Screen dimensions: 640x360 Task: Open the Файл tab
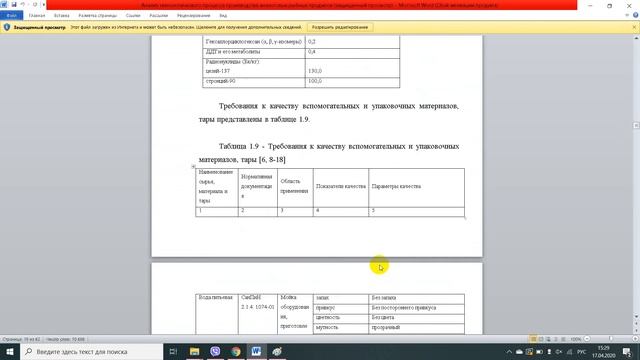coord(11,16)
